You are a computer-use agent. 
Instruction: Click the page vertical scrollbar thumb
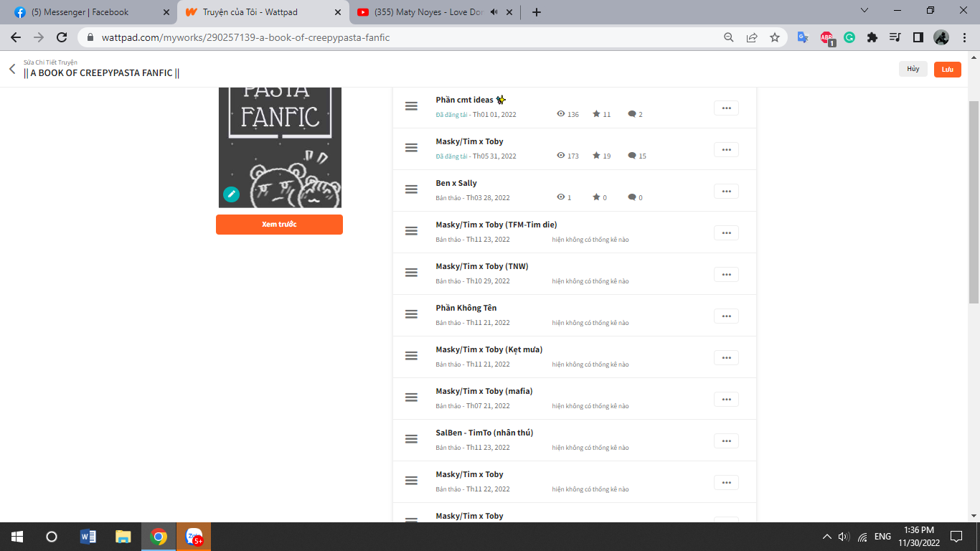[974, 201]
